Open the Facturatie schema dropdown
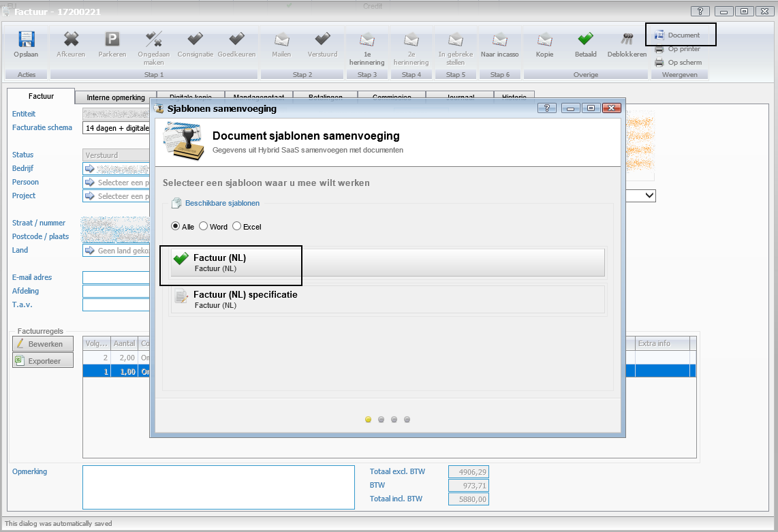This screenshot has width=778, height=532. [x=116, y=128]
